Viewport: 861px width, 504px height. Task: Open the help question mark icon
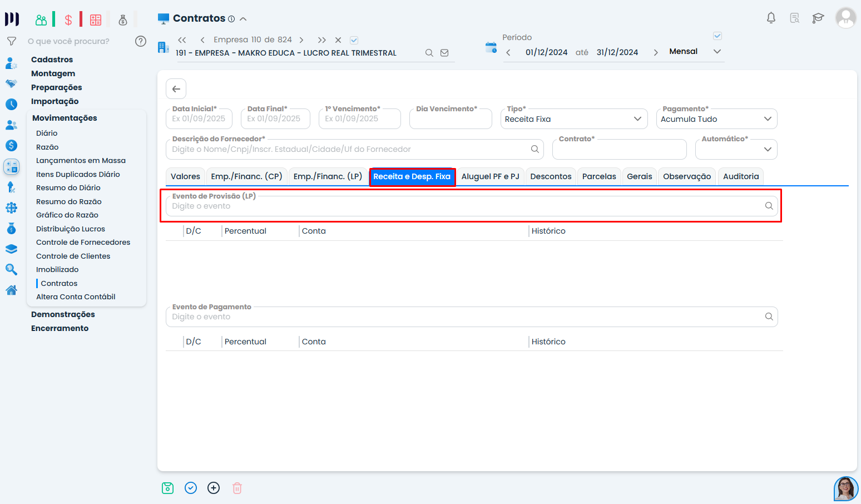coord(141,41)
